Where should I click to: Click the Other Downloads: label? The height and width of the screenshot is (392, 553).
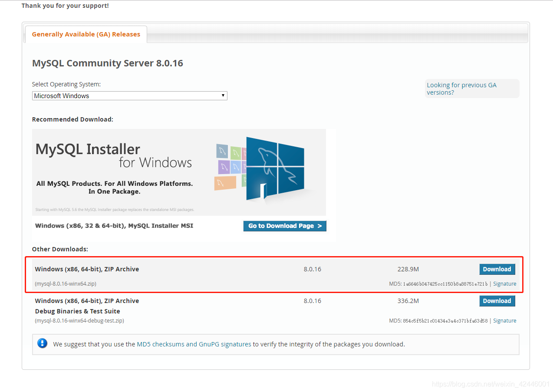pos(60,249)
